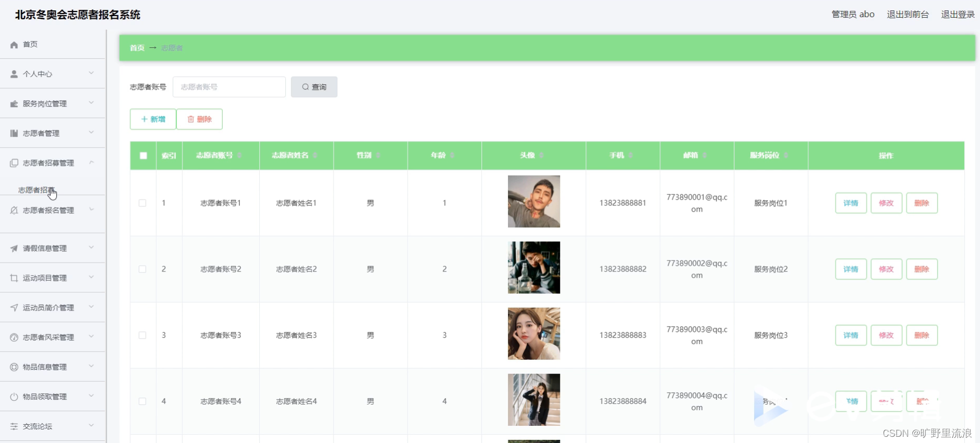Click the home icon beside 首页
The width and height of the screenshot is (980, 443).
coord(14,45)
